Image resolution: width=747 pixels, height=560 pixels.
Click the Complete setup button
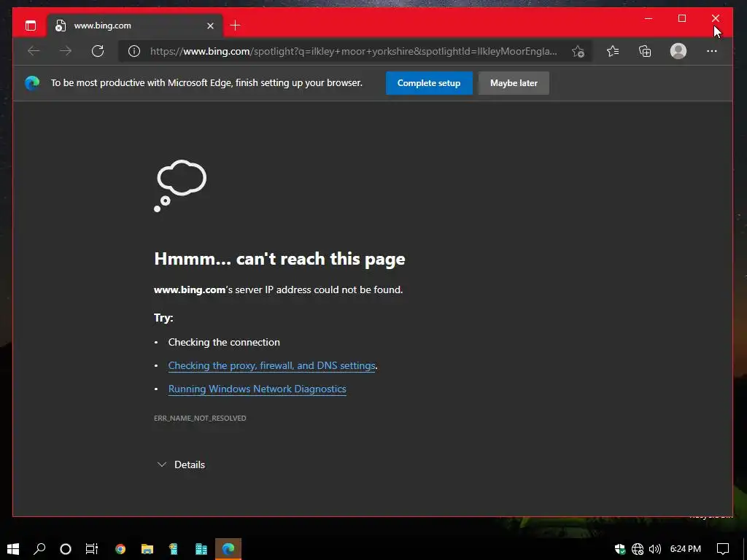(429, 83)
